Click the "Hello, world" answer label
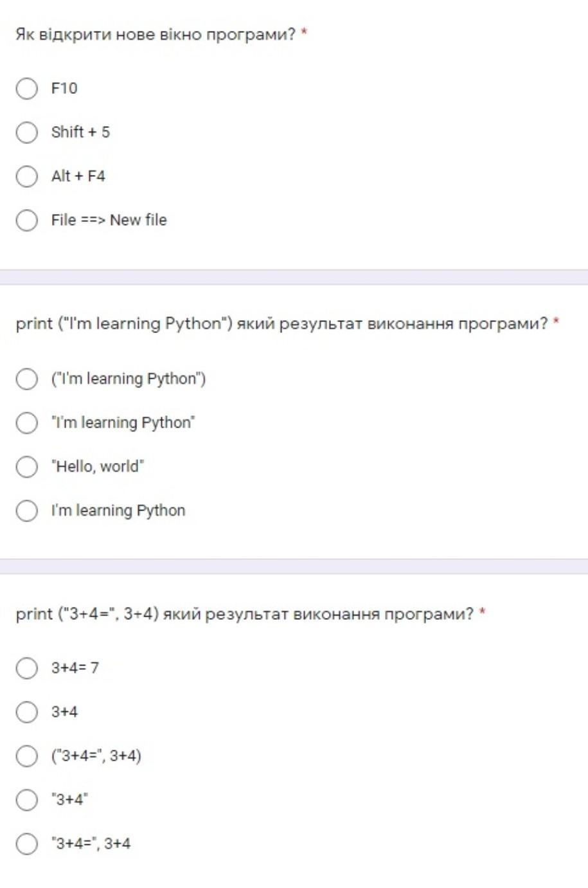Image resolution: width=588 pixels, height=888 pixels. click(98, 466)
